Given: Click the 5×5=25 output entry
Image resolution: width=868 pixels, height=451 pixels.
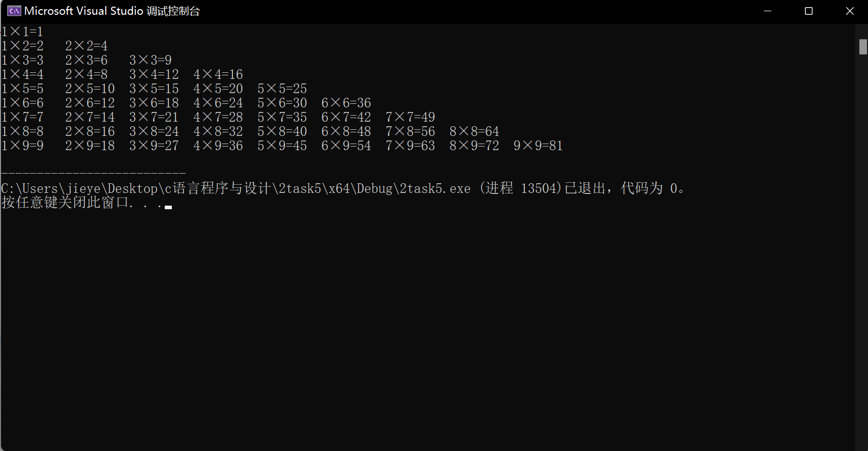Looking at the screenshot, I should point(282,89).
